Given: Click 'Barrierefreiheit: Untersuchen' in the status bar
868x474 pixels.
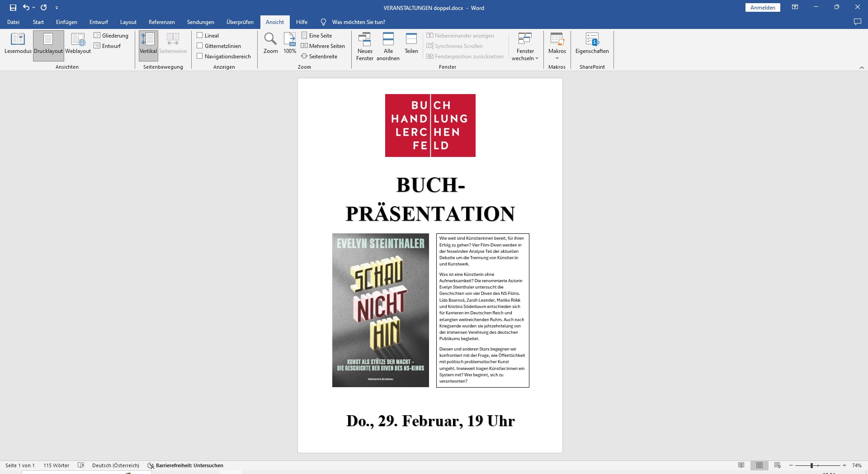Looking at the screenshot, I should pyautogui.click(x=185, y=465).
